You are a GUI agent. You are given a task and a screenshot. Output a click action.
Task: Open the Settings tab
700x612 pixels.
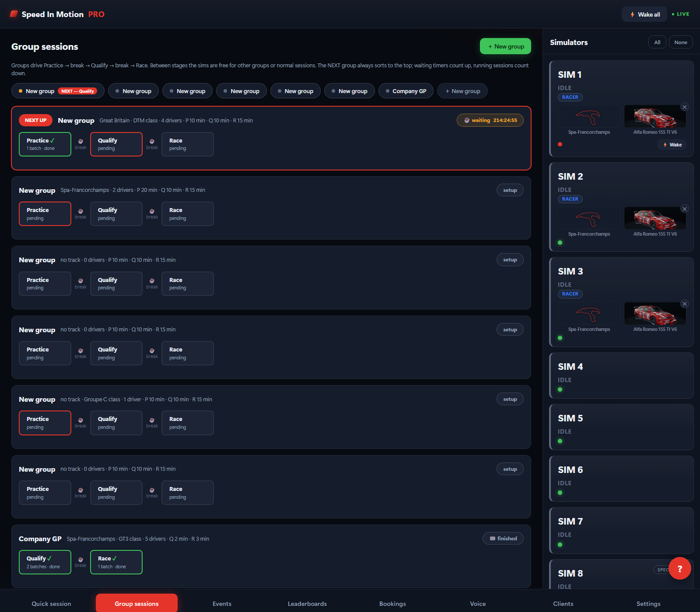(x=648, y=604)
